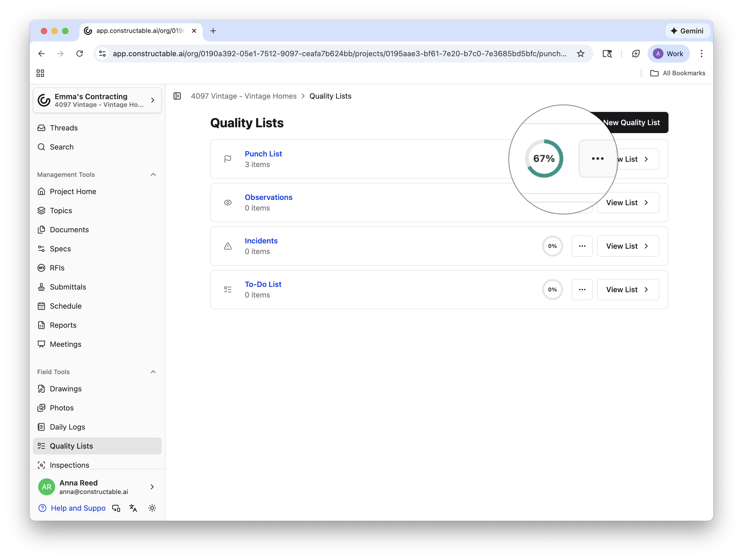Viewport: 743px width, 560px height.
Task: Click the Punch List 67% progress ring
Action: [544, 159]
